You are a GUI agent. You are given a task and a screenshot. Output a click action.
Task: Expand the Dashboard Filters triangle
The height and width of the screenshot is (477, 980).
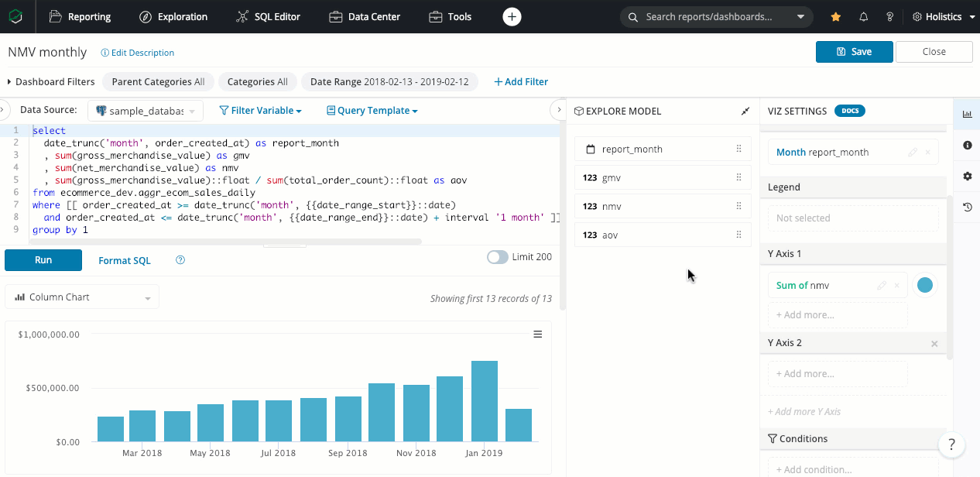click(x=9, y=81)
